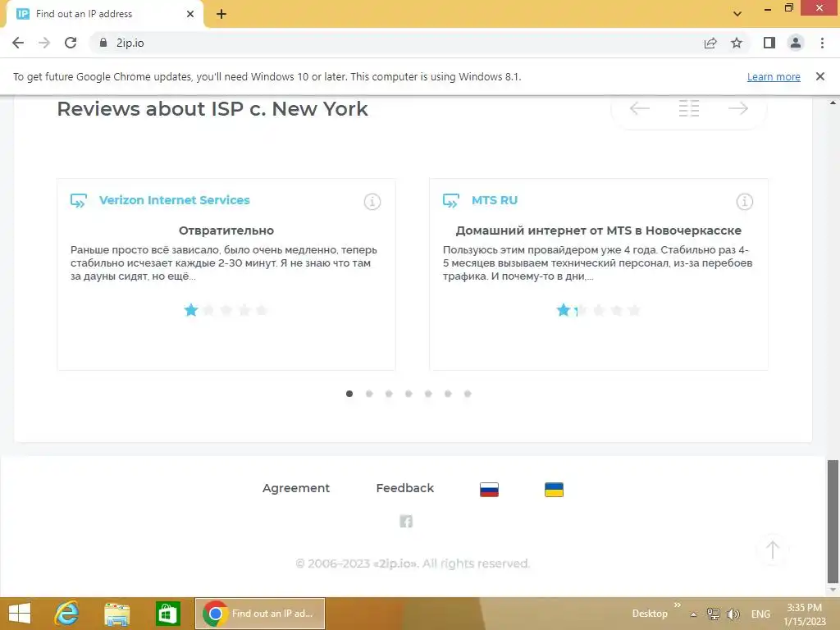Screen dimensions: 840x630
Task: Select the sixth carousel pagination dot
Action: point(448,394)
